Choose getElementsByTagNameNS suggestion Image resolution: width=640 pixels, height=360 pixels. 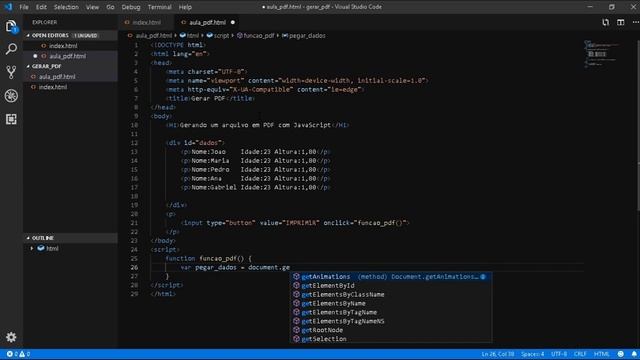tap(391, 321)
